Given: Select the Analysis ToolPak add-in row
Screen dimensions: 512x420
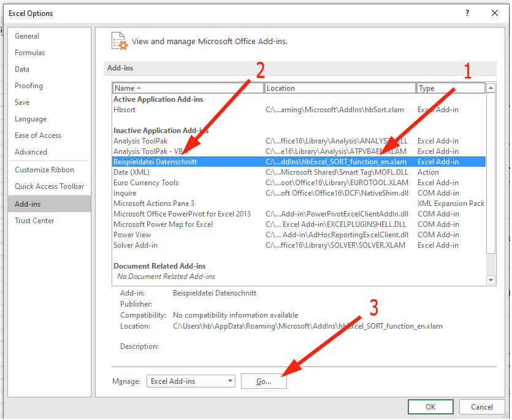Looking at the screenshot, I should pyautogui.click(x=299, y=141).
